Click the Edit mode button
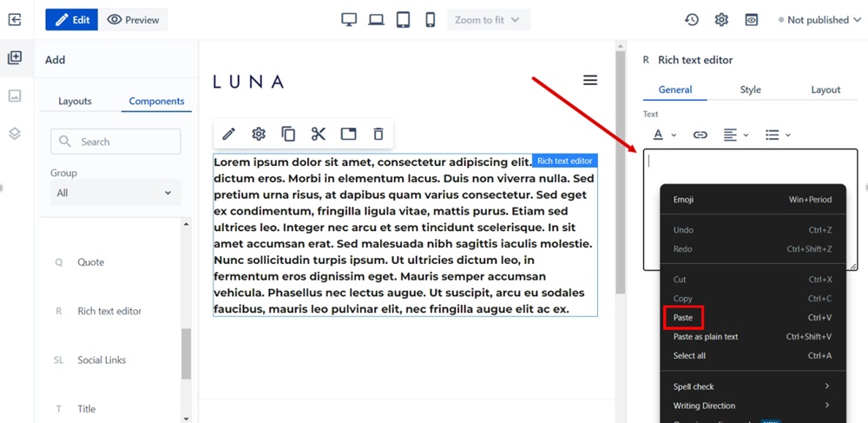This screenshot has width=868, height=423. pyautogui.click(x=72, y=20)
